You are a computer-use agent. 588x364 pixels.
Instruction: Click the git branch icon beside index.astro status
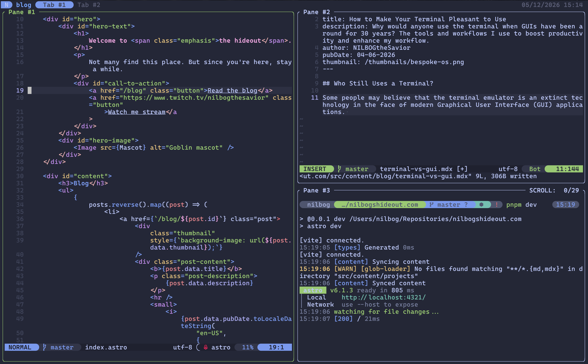tap(45, 347)
